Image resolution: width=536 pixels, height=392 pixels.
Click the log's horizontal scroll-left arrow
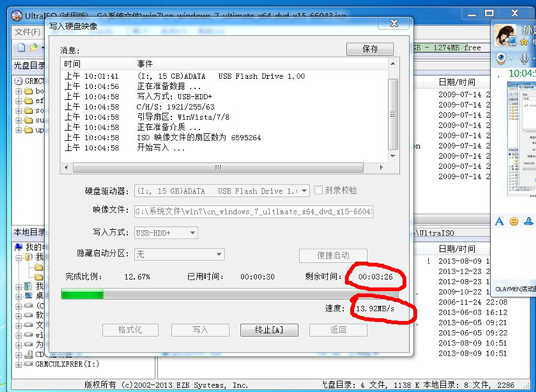tap(67, 167)
